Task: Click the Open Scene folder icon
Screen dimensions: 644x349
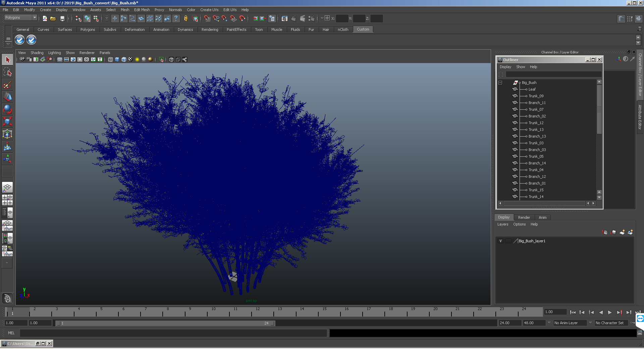Action: [53, 18]
